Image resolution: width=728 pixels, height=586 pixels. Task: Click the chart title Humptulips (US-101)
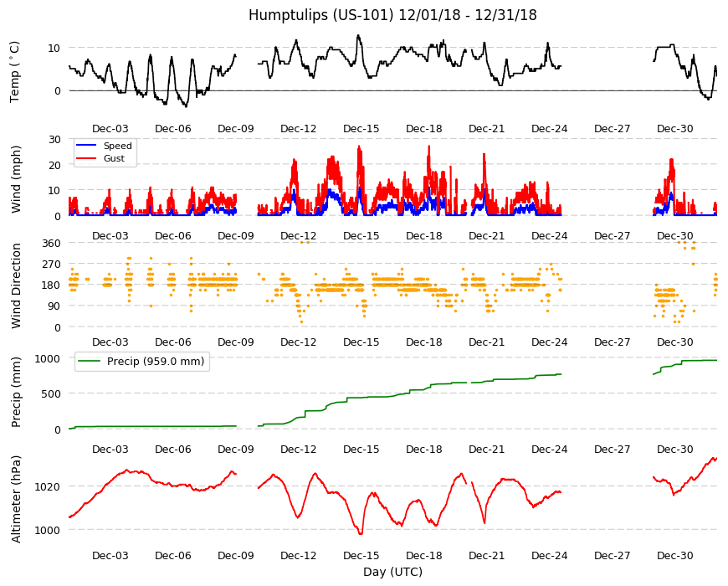coord(320,15)
